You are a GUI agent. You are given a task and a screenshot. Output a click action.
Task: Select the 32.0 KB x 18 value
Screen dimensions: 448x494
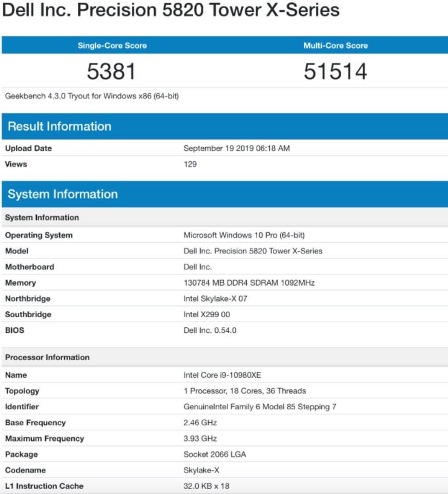[x=206, y=486]
